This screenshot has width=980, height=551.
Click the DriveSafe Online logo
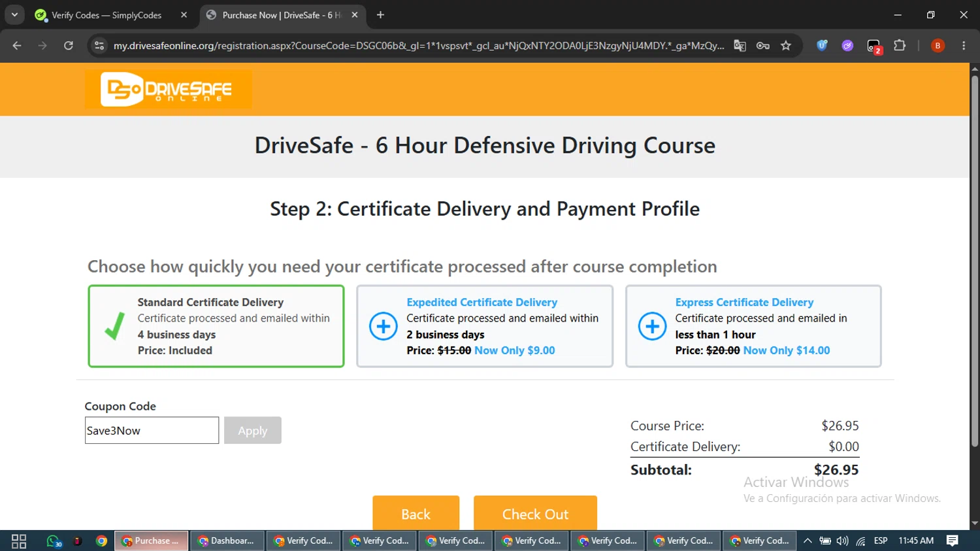tap(168, 89)
